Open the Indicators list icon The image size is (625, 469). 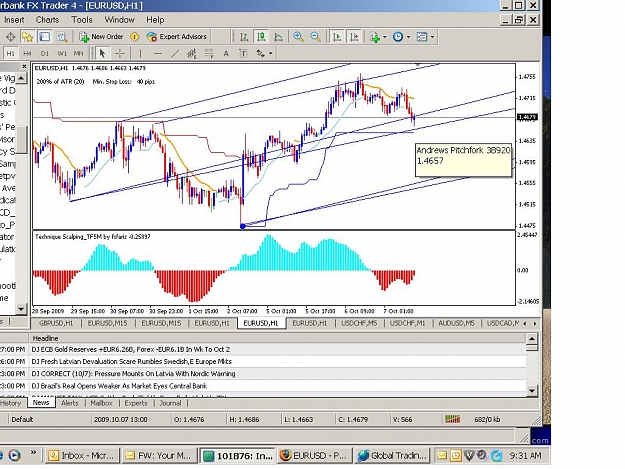pyautogui.click(x=375, y=37)
